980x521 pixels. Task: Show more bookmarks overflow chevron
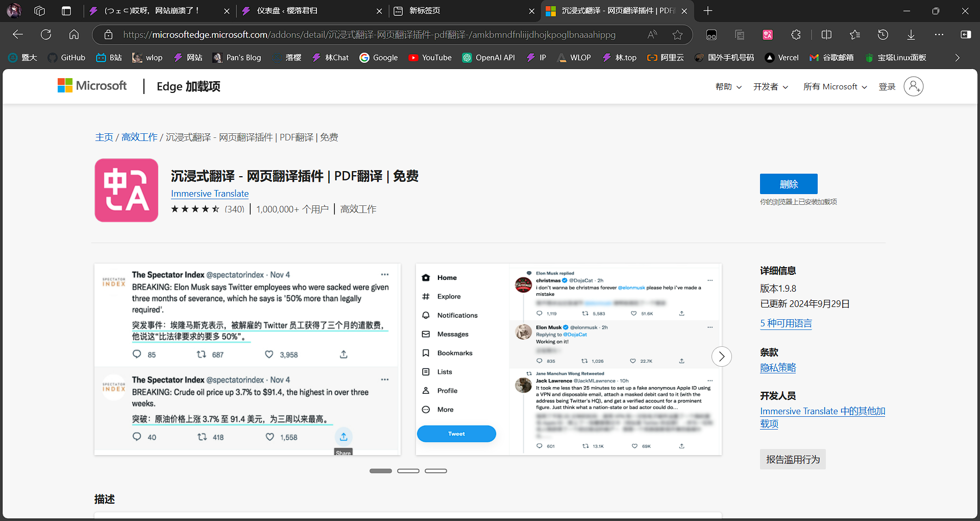pyautogui.click(x=958, y=58)
